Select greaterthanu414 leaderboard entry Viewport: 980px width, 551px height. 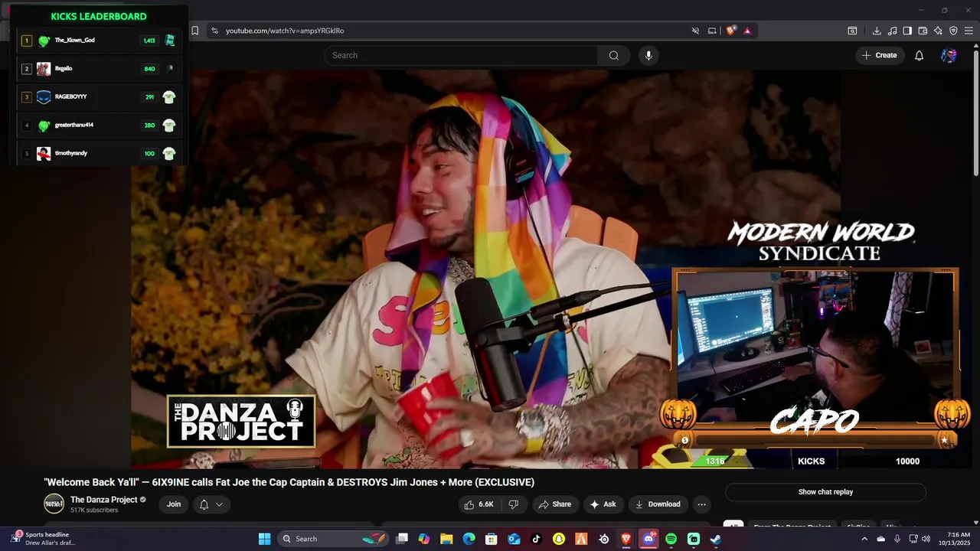98,126
